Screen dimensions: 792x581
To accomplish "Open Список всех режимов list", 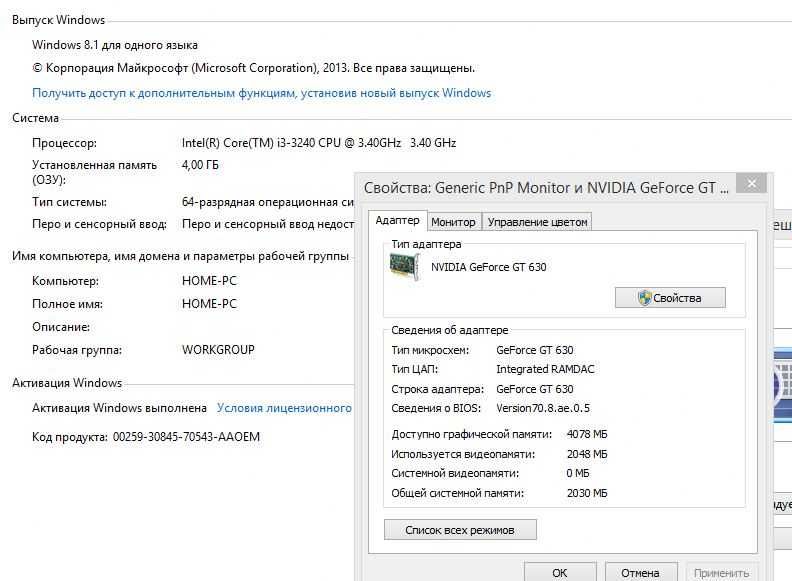I will 460,530.
